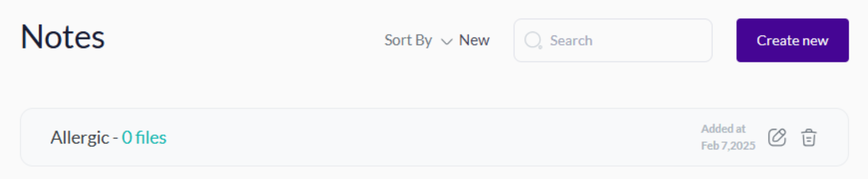Click the Create new button

tap(792, 40)
